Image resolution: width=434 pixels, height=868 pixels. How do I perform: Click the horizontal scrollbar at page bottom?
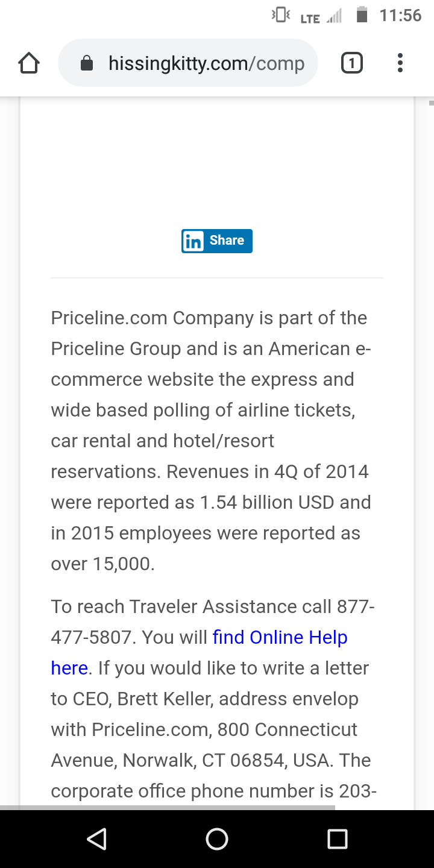(x=168, y=808)
